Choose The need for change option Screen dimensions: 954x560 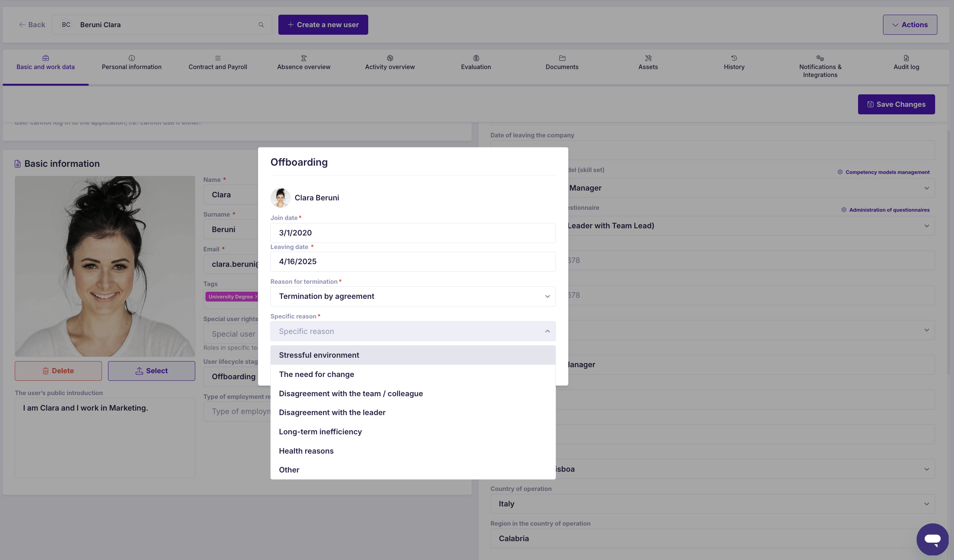[413, 374]
